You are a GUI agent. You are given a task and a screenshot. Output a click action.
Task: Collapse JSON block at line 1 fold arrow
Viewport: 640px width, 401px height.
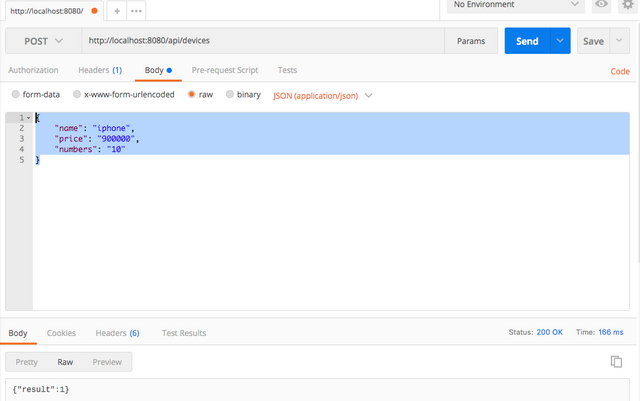pyautogui.click(x=29, y=118)
